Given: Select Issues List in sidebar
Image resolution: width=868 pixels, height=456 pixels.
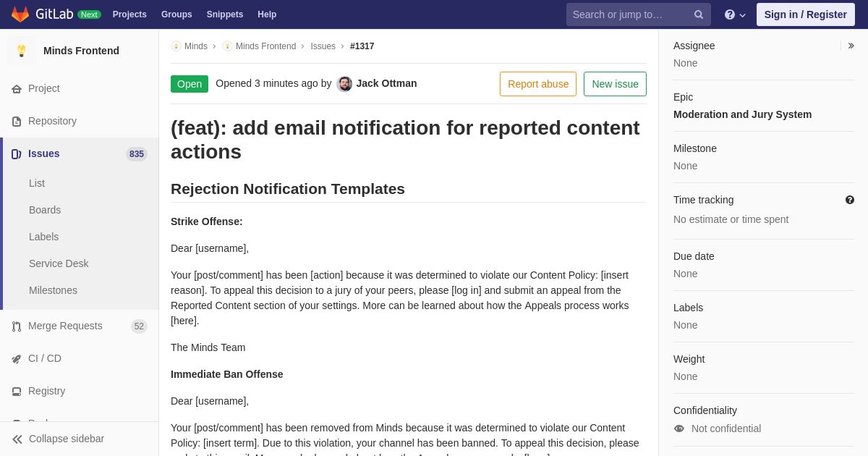Looking at the screenshot, I should coord(37,183).
